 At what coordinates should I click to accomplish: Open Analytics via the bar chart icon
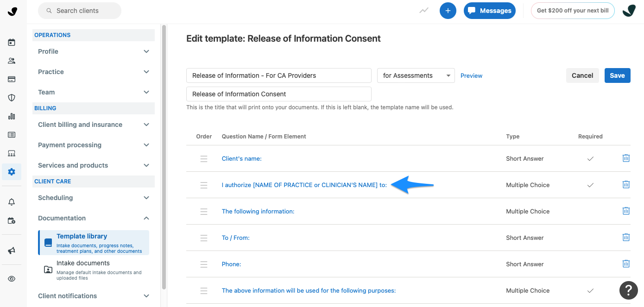(x=11, y=116)
